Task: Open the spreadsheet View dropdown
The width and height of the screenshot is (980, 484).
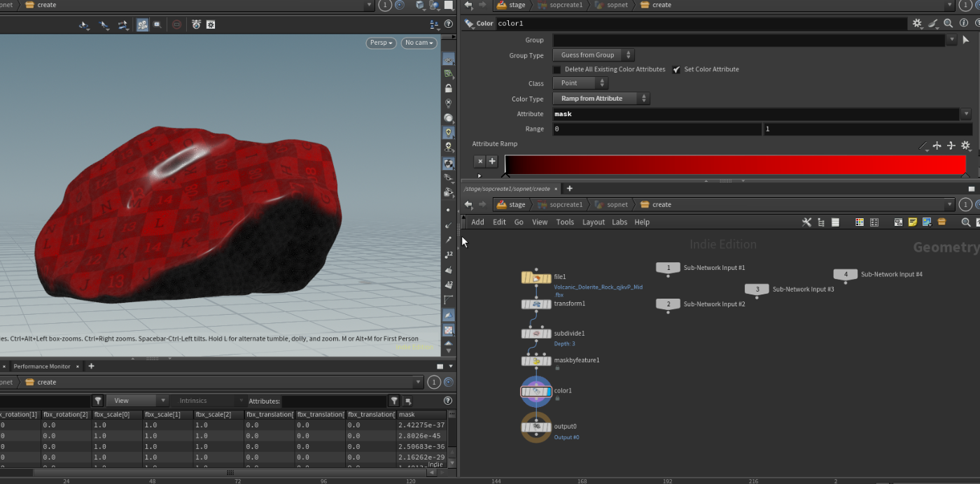Action: 137,401
